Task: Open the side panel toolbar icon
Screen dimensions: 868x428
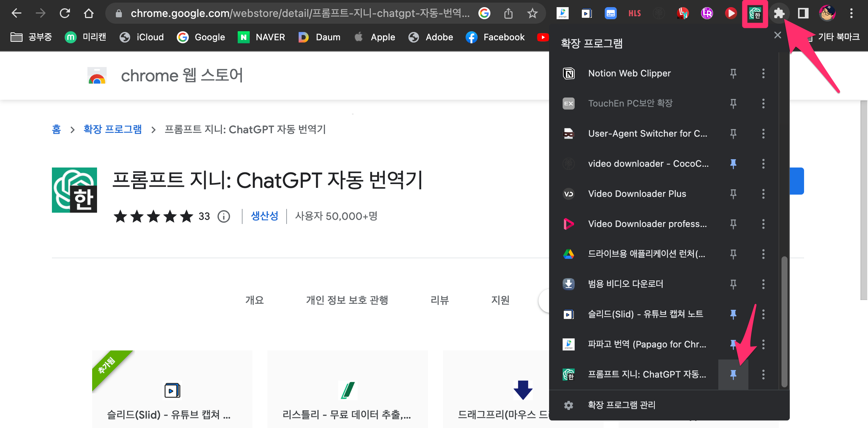Action: (x=803, y=14)
